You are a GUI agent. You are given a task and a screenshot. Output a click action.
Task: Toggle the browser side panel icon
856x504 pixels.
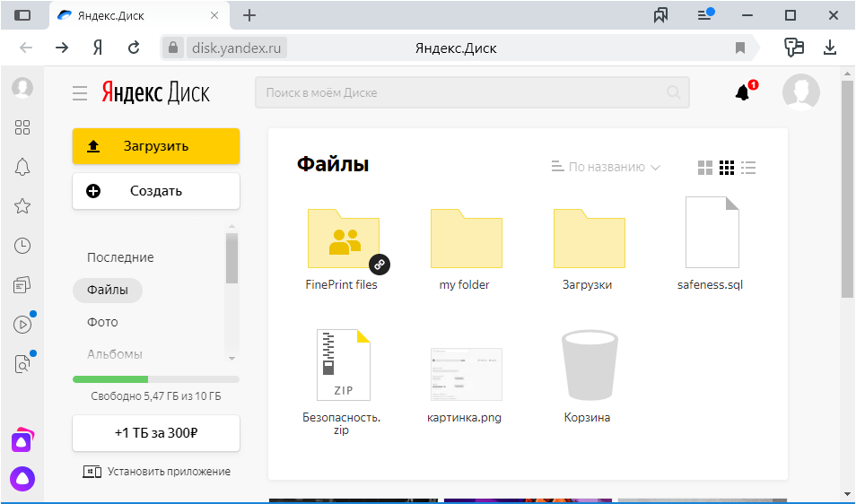[22, 15]
